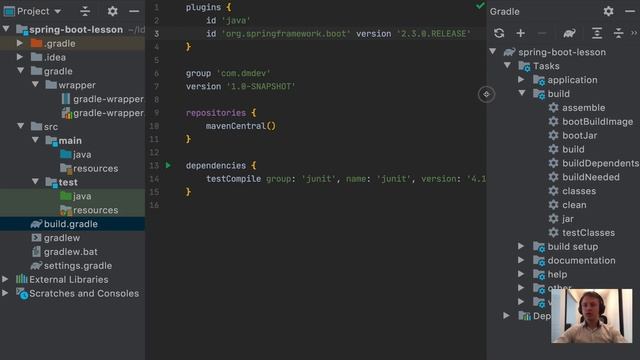Select assemble Gradle task
Image resolution: width=640 pixels, height=360 pixels.
pyautogui.click(x=577, y=108)
